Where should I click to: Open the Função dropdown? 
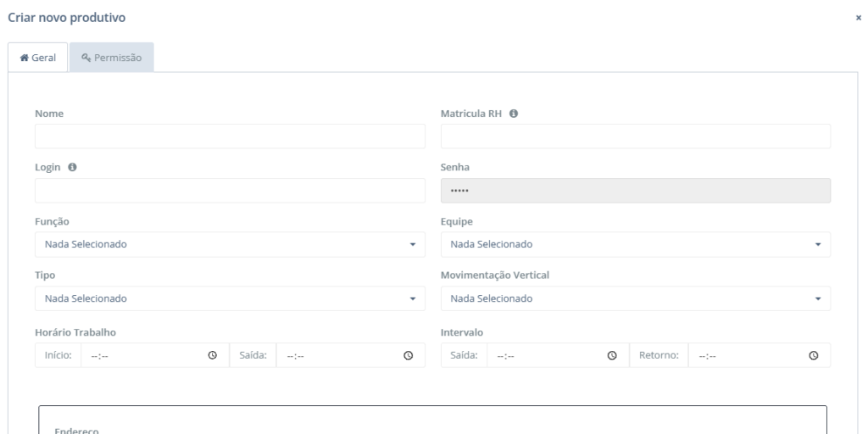pos(230,245)
